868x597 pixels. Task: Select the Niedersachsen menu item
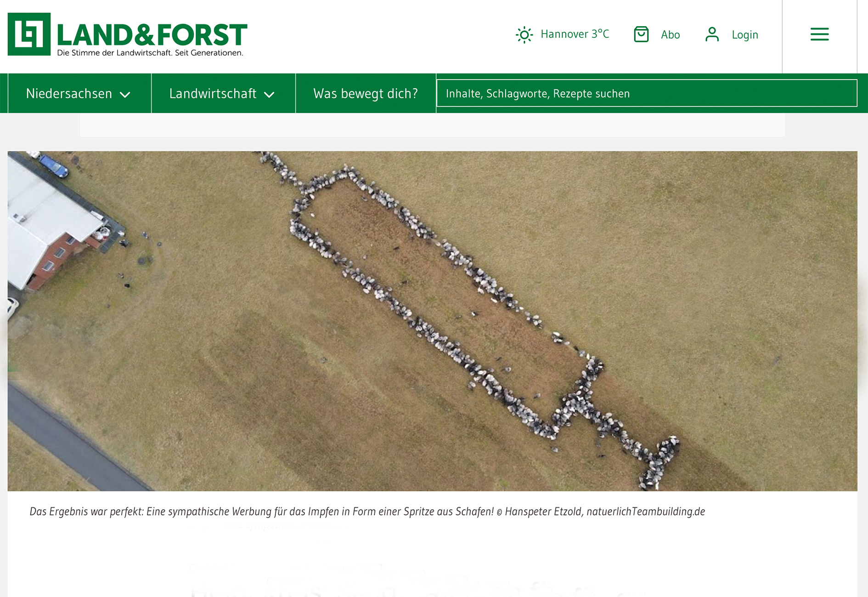[x=69, y=94]
